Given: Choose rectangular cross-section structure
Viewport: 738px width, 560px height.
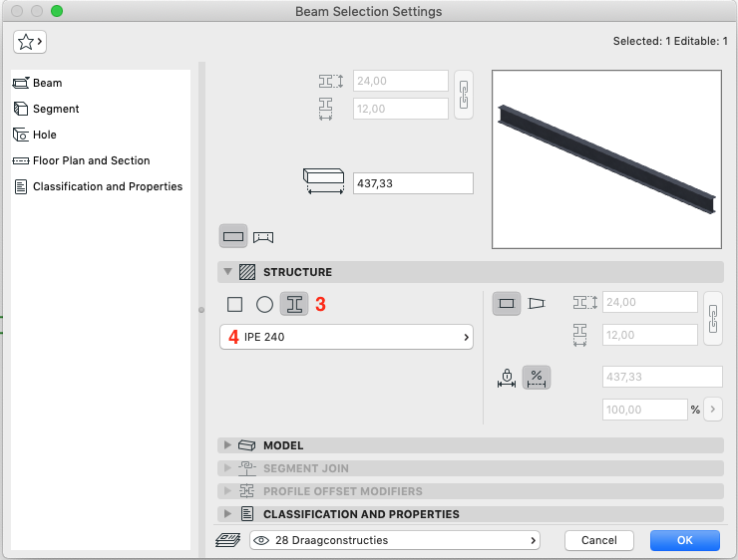Looking at the screenshot, I should click(234, 304).
